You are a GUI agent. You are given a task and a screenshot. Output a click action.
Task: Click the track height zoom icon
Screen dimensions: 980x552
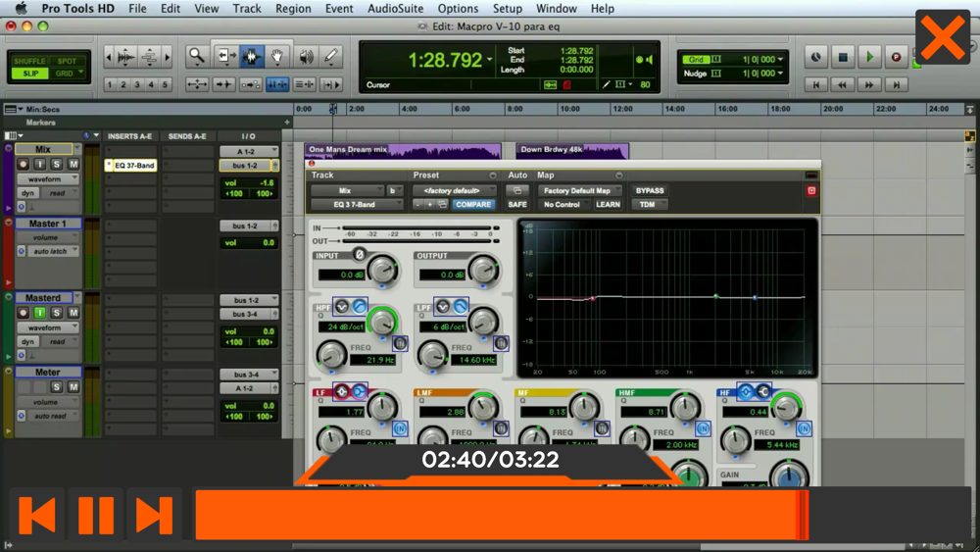point(149,57)
